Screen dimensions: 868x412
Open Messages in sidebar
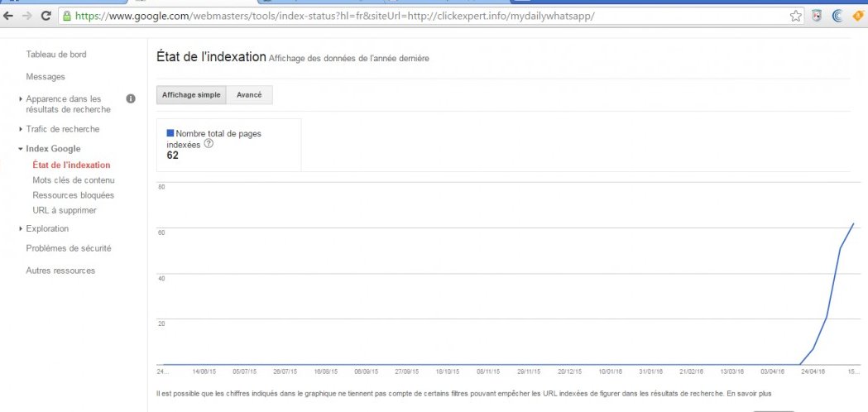coord(46,76)
